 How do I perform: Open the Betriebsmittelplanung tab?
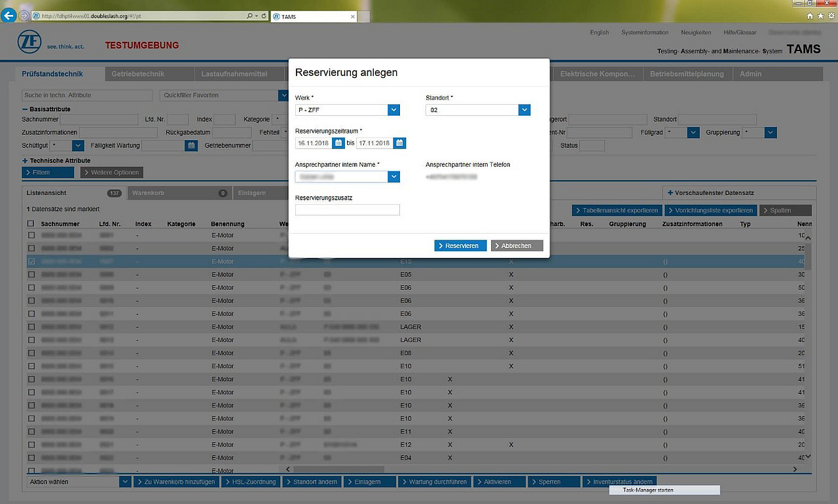pos(687,74)
